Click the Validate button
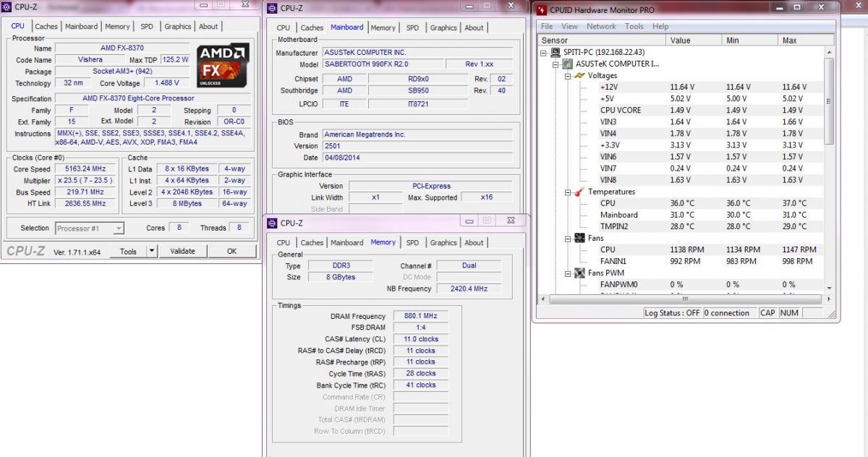This screenshot has height=457, width=868. coord(182,251)
